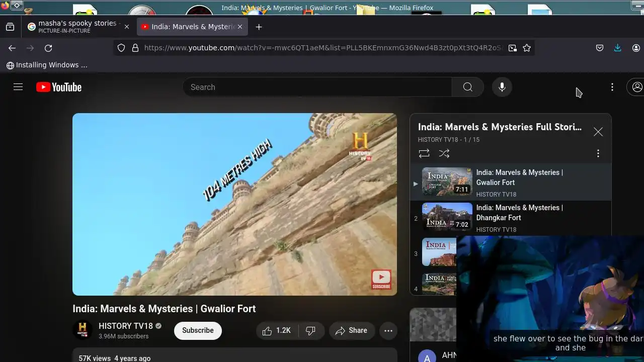The width and height of the screenshot is (644, 362).
Task: Open playlist options three-dot menu
Action: 598,153
